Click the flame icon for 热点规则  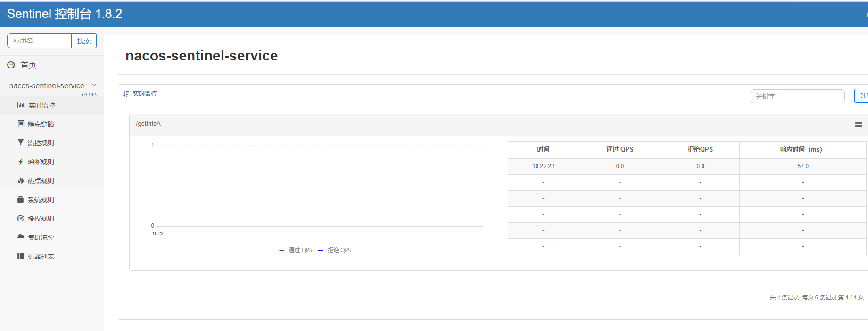(x=21, y=180)
